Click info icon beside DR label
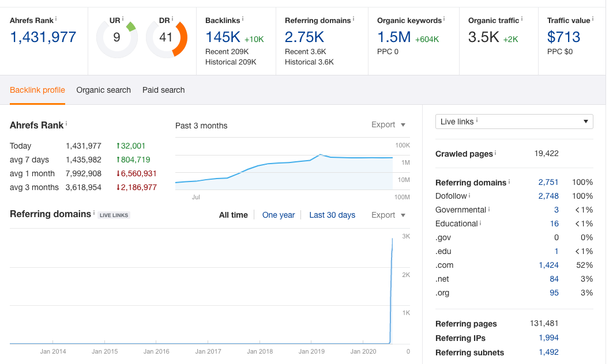The image size is (613, 364). coord(172,18)
